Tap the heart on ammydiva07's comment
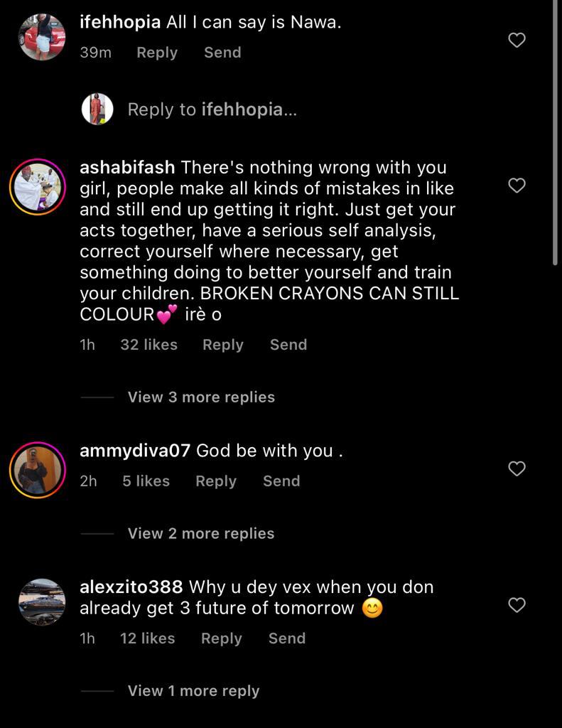The height and width of the screenshot is (728, 562). click(x=517, y=469)
